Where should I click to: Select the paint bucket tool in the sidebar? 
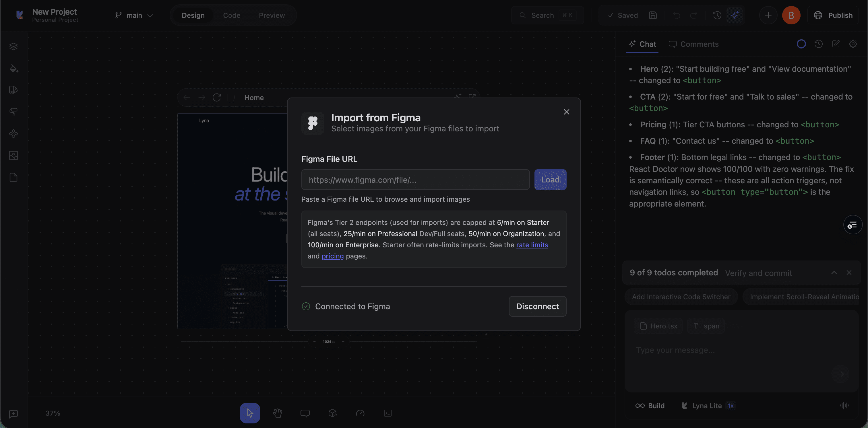pyautogui.click(x=13, y=68)
